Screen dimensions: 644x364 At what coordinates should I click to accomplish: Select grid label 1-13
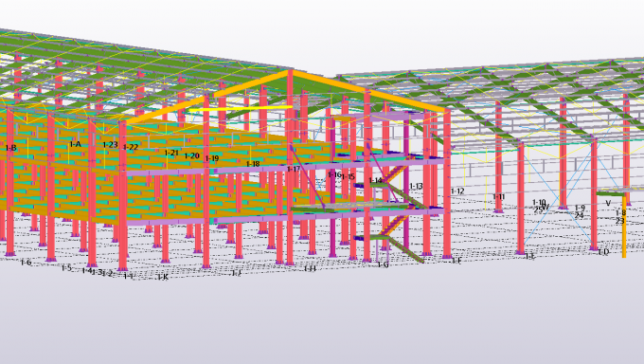point(416,186)
